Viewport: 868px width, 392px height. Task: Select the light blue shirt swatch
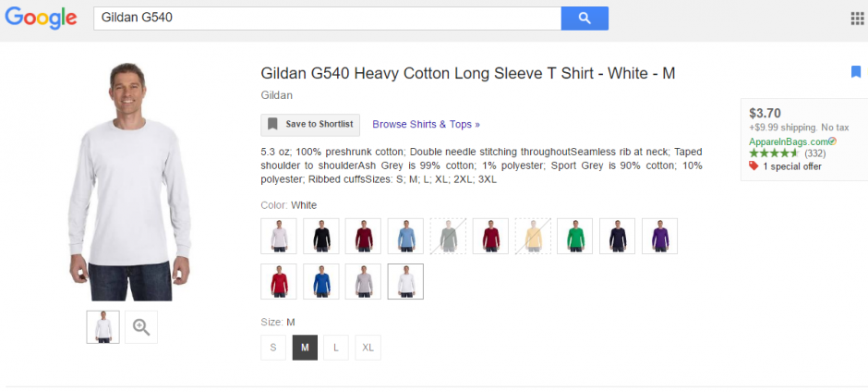(405, 236)
